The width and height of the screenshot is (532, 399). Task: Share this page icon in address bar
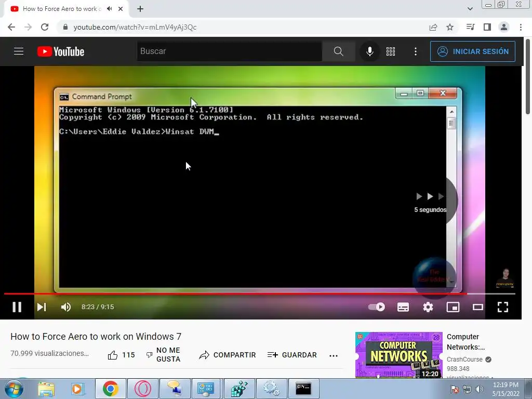433,27
